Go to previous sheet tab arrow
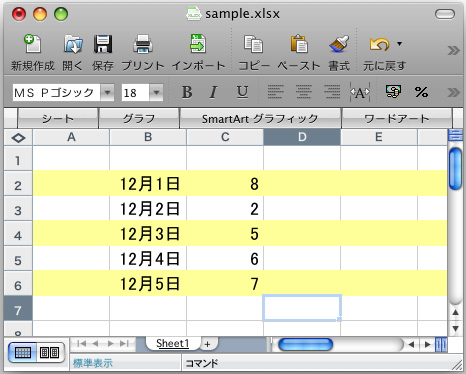 [x=96, y=343]
